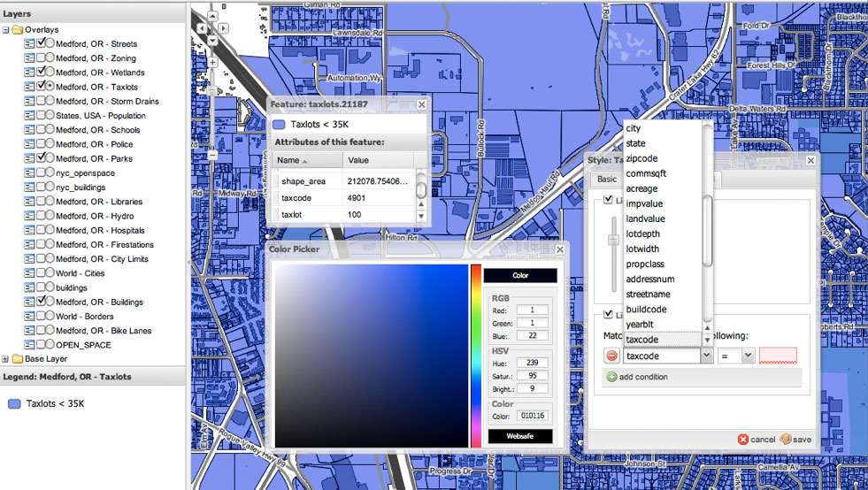Uncheck the Medford, OR - Parks layer
This screenshot has width=868, height=490.
40,158
